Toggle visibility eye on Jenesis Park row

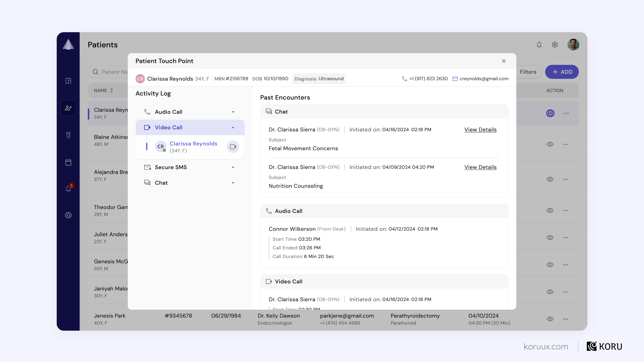[550, 319]
